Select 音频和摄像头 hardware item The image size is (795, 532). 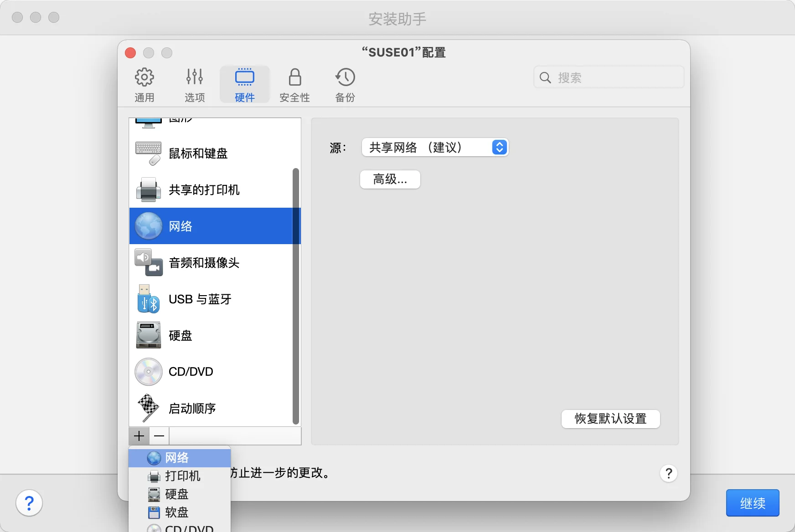point(215,263)
